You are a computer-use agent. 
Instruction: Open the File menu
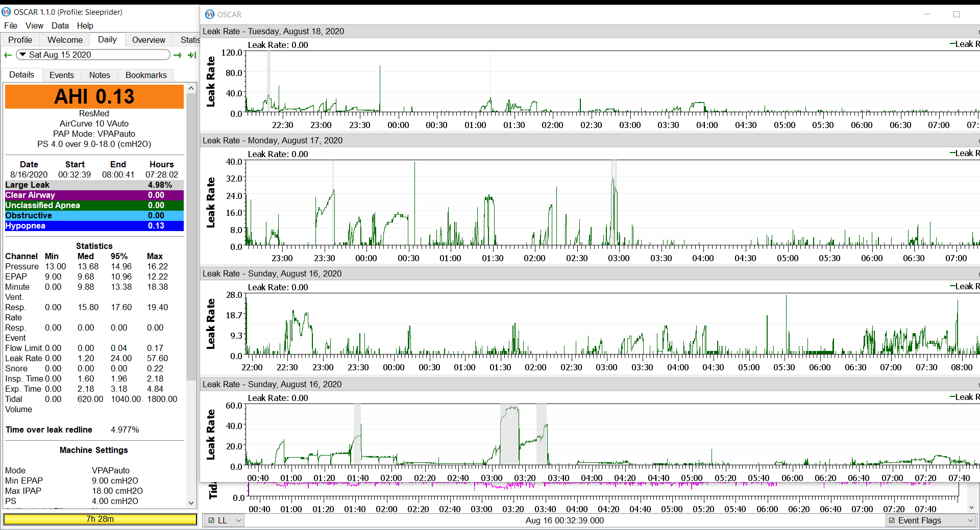11,26
